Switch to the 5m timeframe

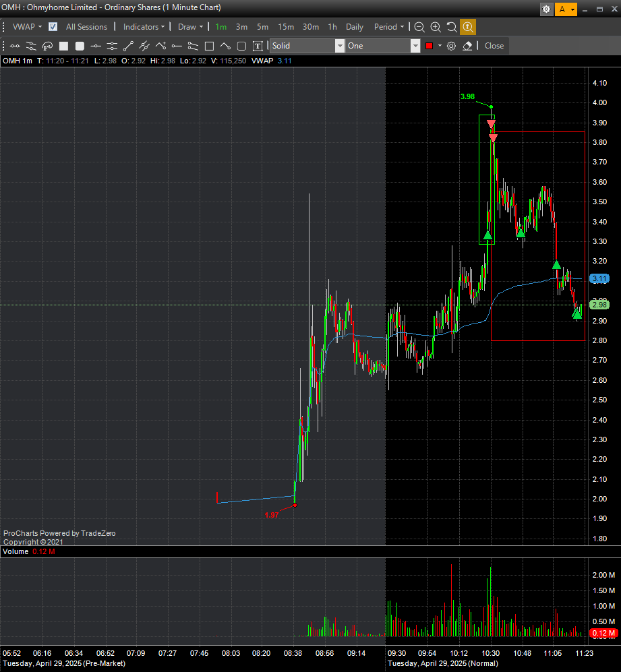[x=262, y=26]
